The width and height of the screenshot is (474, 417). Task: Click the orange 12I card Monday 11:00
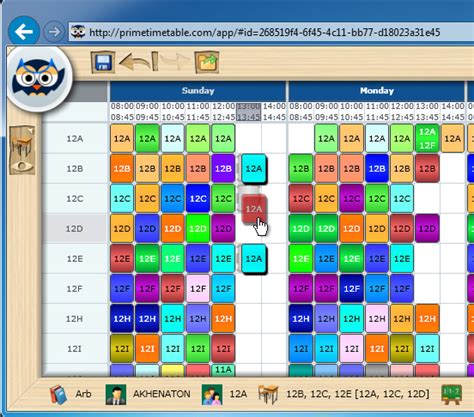coord(377,349)
